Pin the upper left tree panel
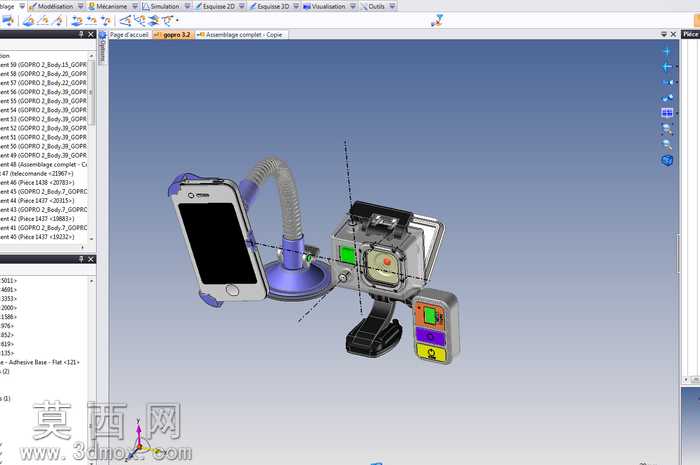The image size is (700, 465). click(x=81, y=34)
